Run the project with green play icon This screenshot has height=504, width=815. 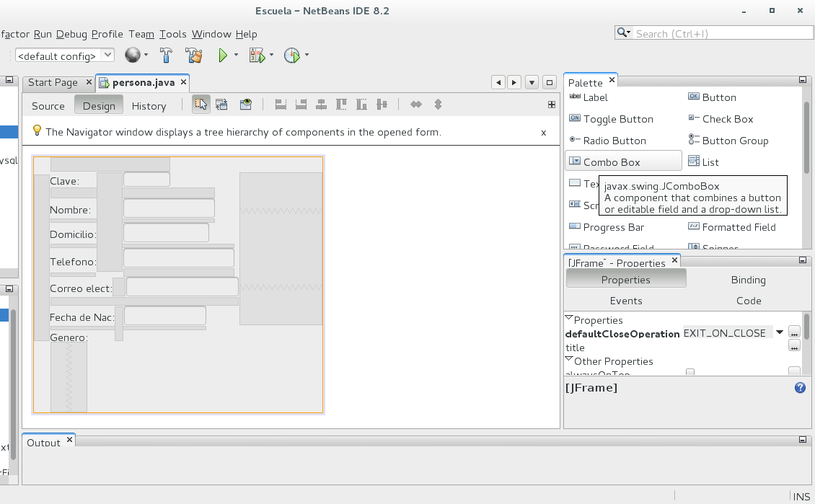tap(223, 56)
